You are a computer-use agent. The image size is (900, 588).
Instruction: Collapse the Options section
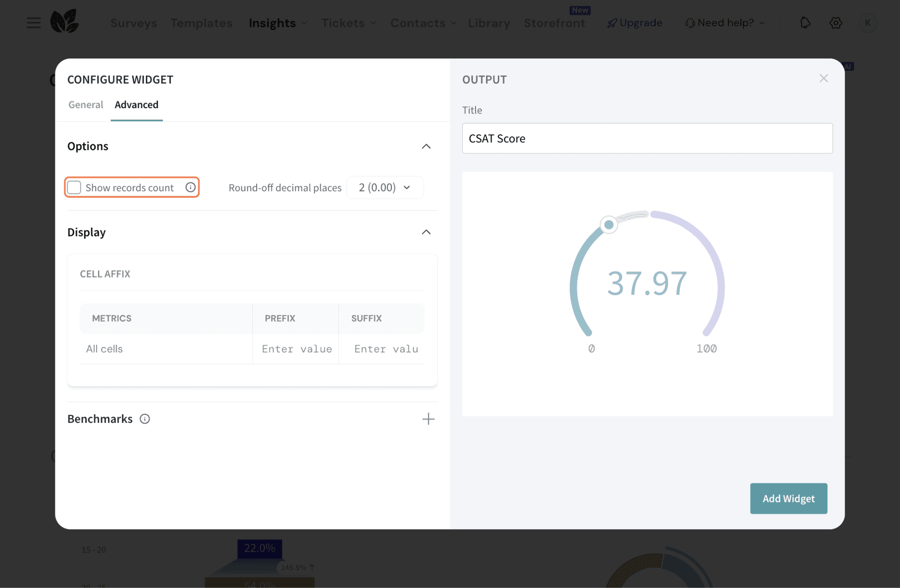(x=426, y=146)
